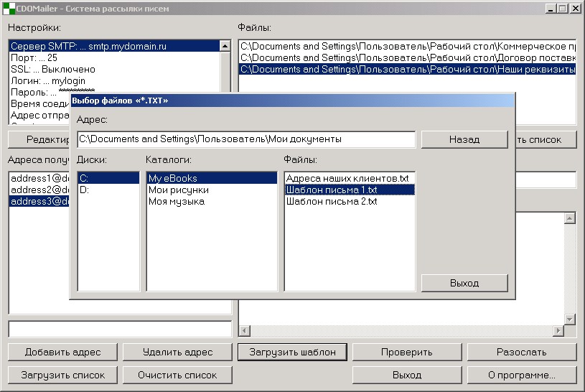This screenshot has width=585, height=392.
Task: Select file Адреса наших клиентов.txt
Action: (x=350, y=178)
